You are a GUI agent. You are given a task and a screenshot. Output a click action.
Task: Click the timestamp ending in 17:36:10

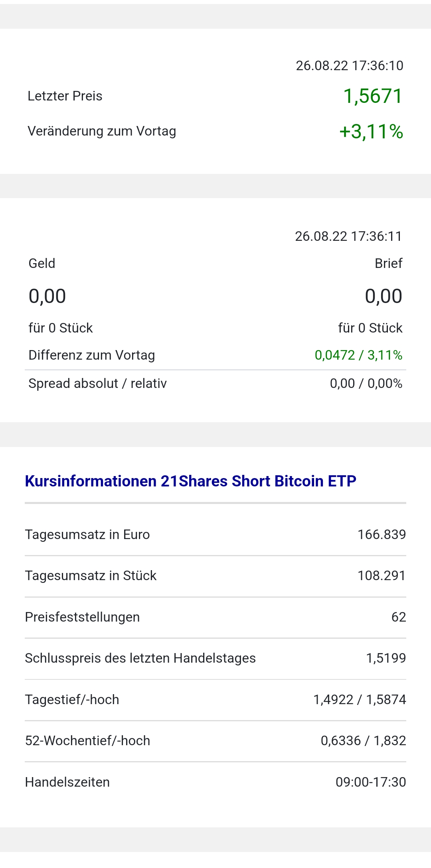coord(349,66)
